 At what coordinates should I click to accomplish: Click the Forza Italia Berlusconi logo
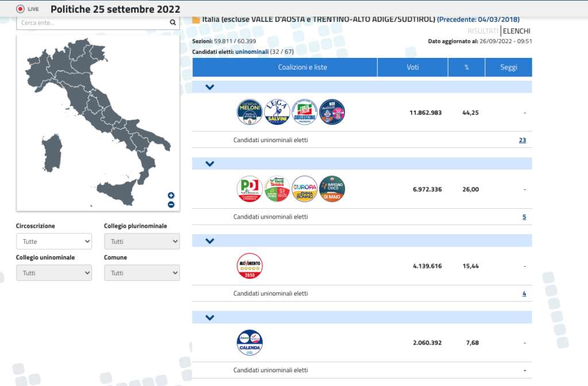(304, 112)
